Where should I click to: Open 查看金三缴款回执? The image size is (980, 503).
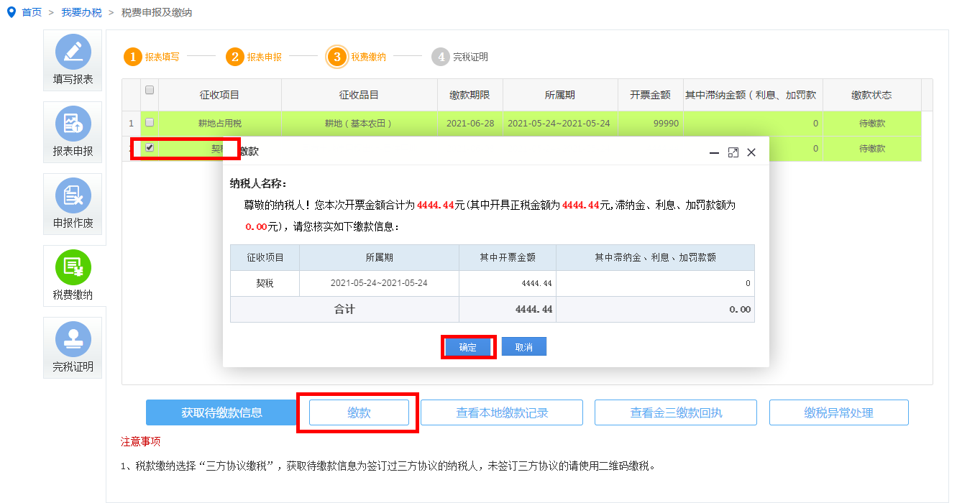pos(676,412)
